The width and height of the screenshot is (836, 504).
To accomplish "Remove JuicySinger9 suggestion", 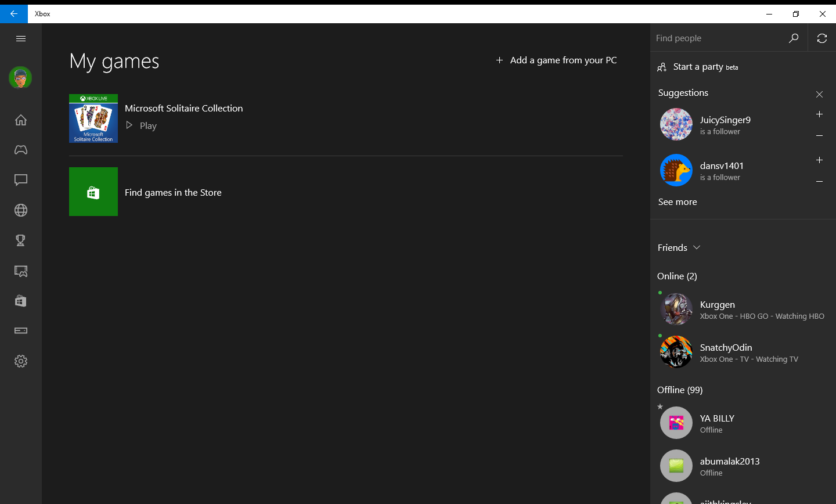I will point(819,136).
